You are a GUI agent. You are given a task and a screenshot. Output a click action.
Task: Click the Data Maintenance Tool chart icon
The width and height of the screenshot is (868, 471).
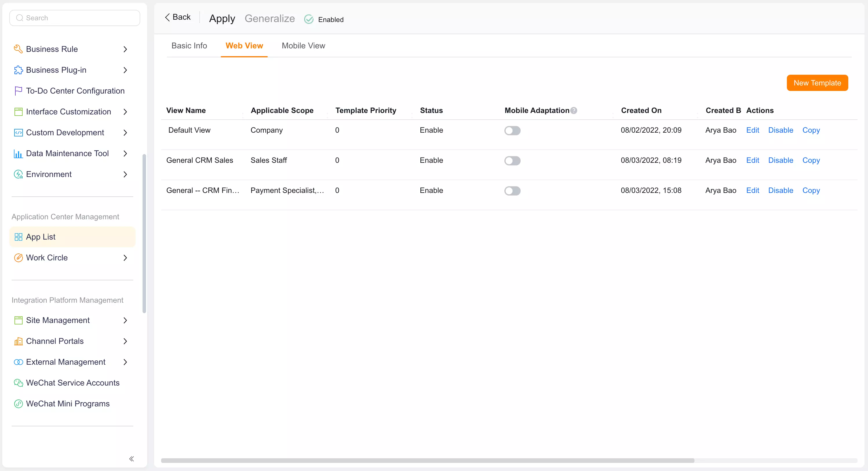pyautogui.click(x=18, y=154)
